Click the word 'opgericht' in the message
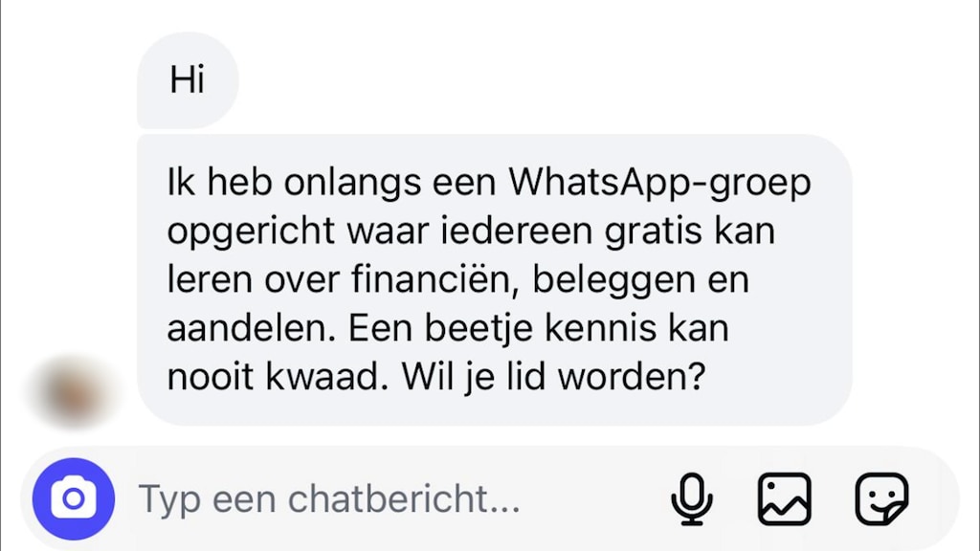This screenshot has height=551, width=980. pyautogui.click(x=252, y=232)
